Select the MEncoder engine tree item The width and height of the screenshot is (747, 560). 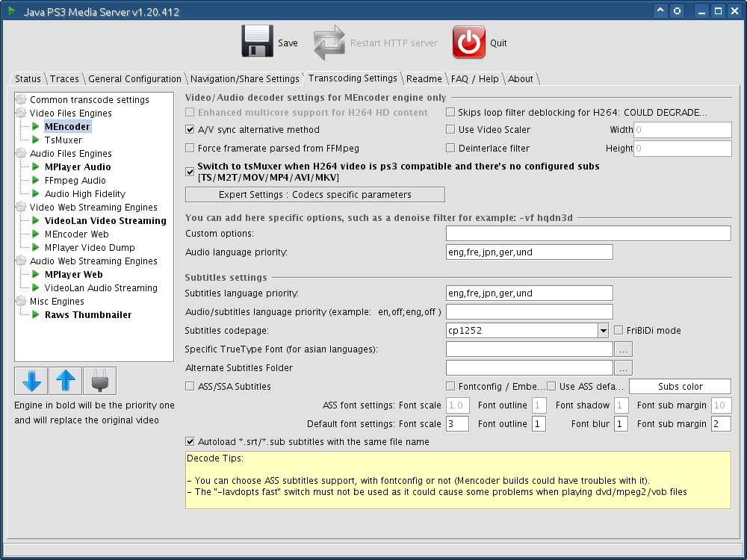point(67,127)
